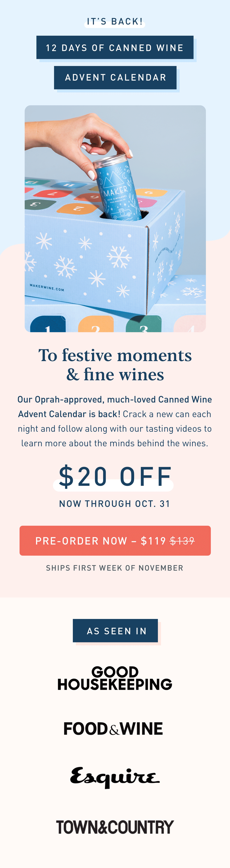Click the MAKERWINE.COM text on box
Viewport: 230px width, 868px height.
tap(47, 287)
